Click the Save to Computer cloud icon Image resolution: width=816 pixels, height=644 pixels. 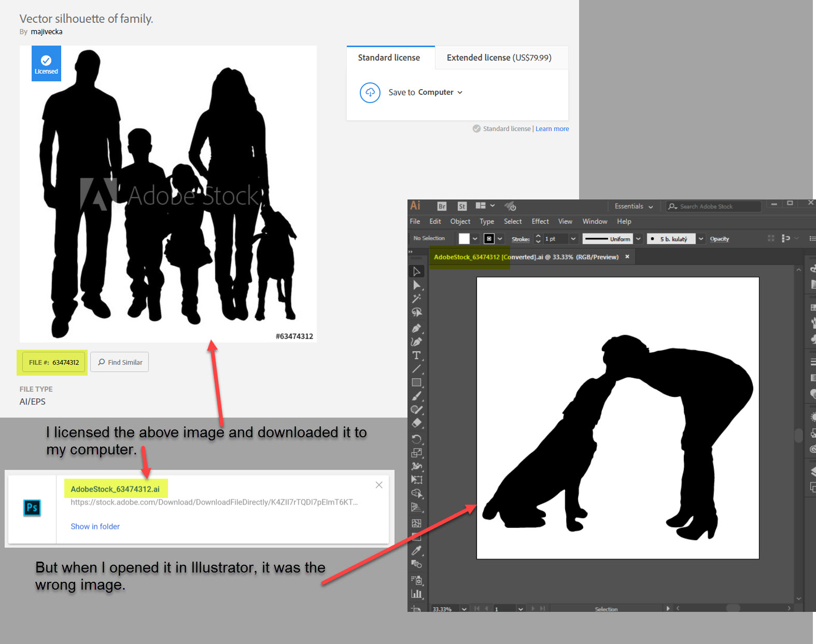[370, 93]
